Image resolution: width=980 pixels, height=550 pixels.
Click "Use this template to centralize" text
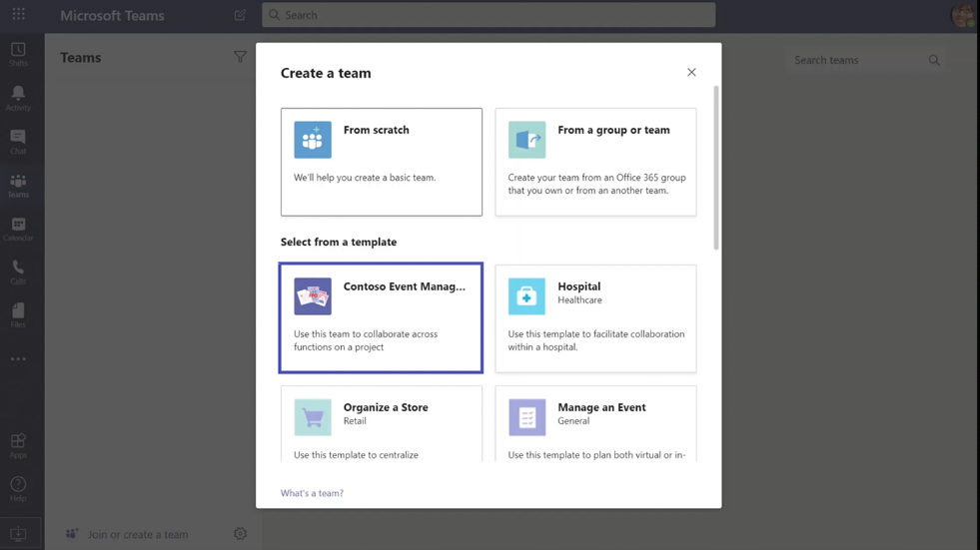coord(357,455)
